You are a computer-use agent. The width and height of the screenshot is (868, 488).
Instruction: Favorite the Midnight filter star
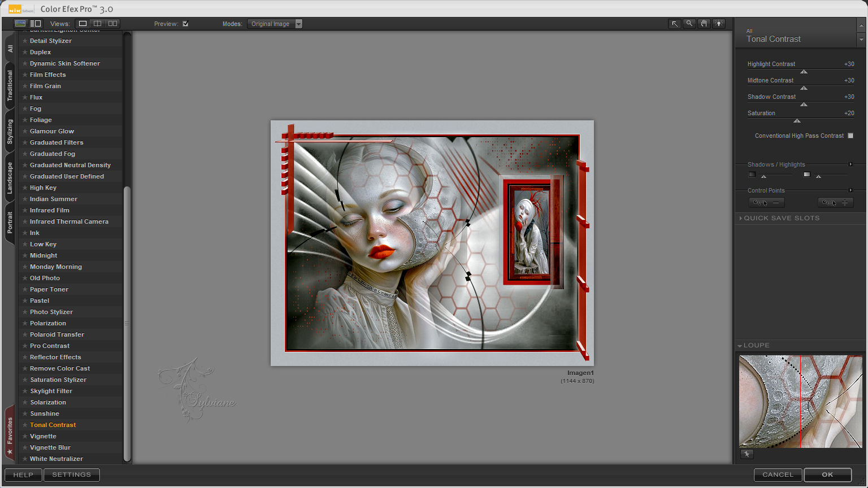click(x=25, y=255)
